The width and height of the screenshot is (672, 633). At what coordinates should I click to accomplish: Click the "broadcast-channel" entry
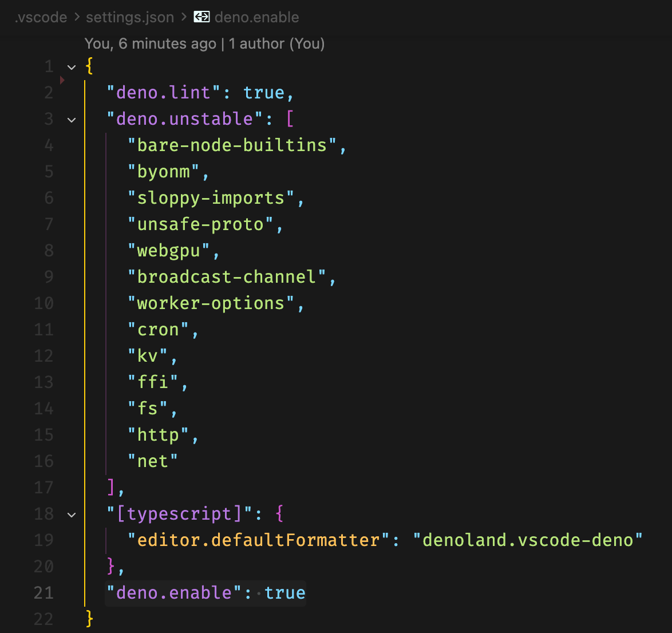coord(227,277)
